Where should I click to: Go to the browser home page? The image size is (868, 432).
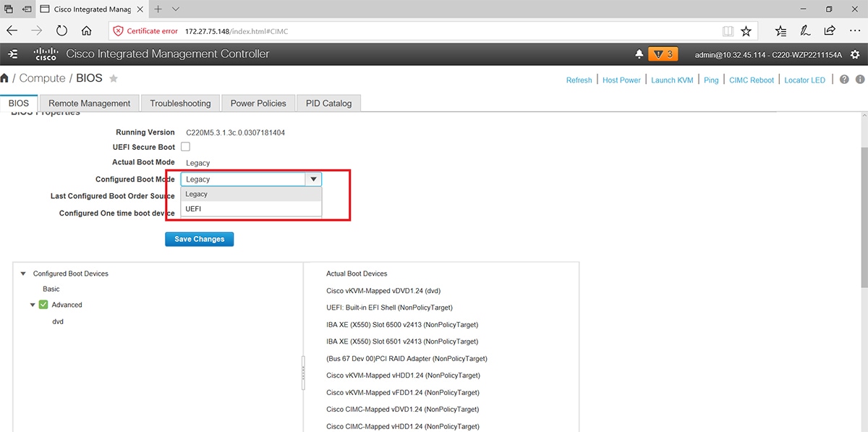[86, 31]
